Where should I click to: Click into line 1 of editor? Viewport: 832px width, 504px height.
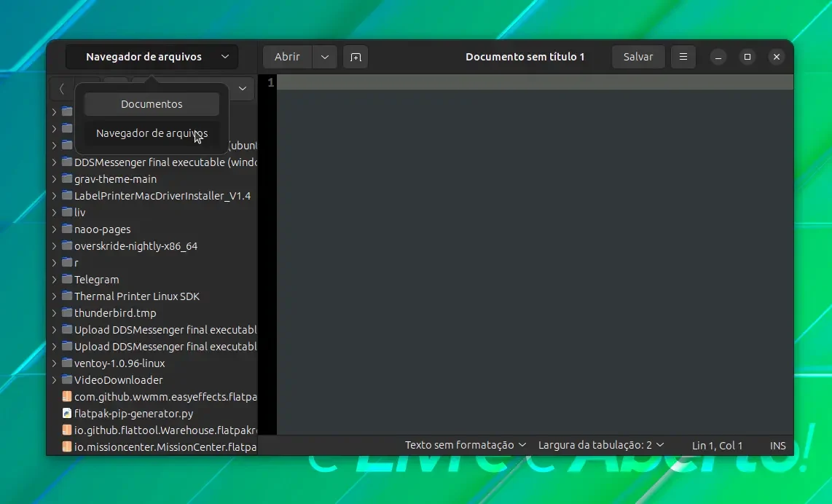point(535,82)
